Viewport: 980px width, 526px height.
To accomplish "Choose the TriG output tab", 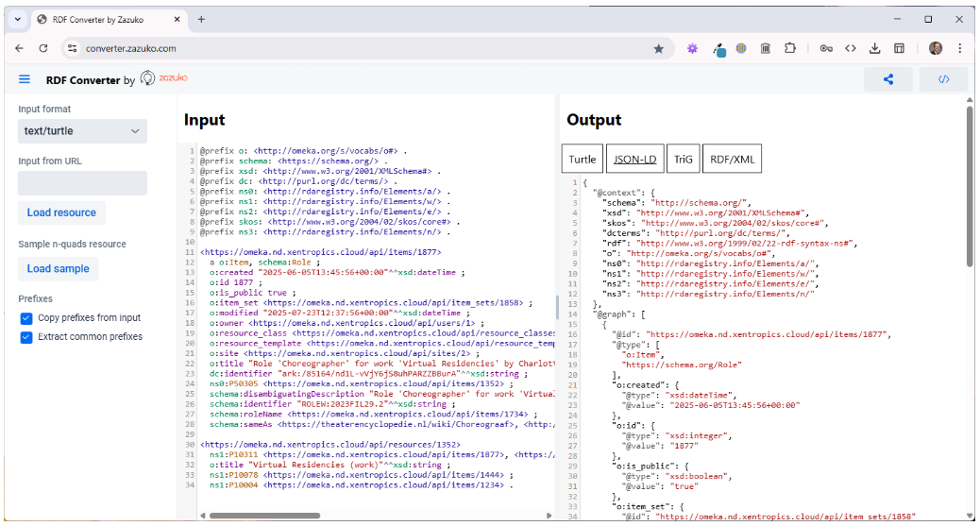I will [x=683, y=160].
